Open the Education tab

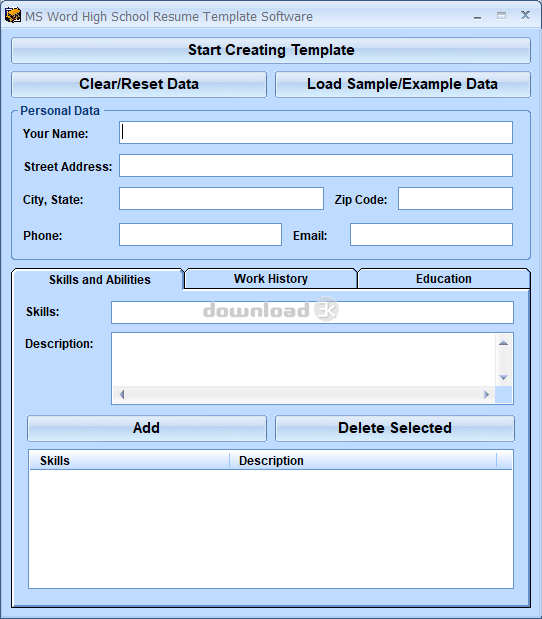[443, 279]
